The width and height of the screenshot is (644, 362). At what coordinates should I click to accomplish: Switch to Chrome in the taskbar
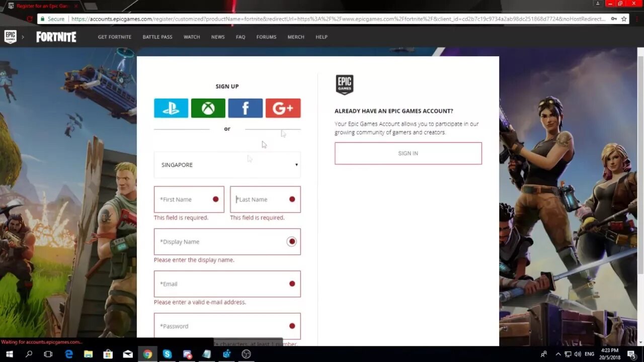pos(147,354)
